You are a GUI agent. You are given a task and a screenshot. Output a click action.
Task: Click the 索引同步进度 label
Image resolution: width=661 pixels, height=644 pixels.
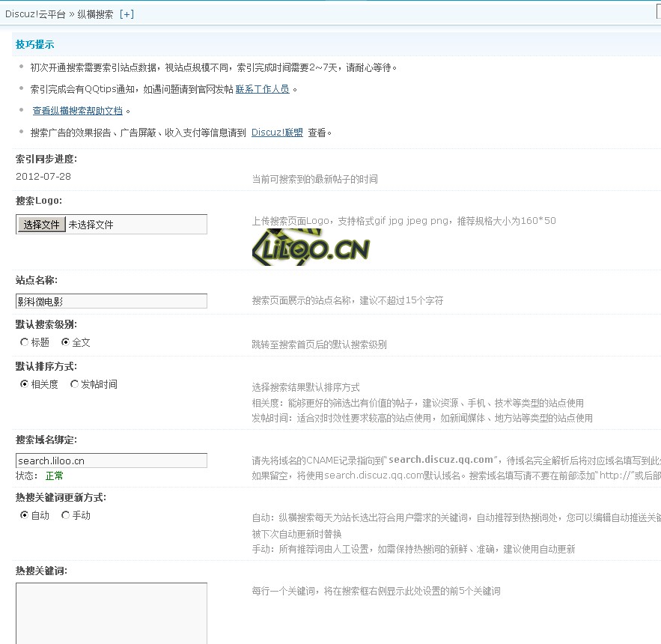click(x=46, y=159)
